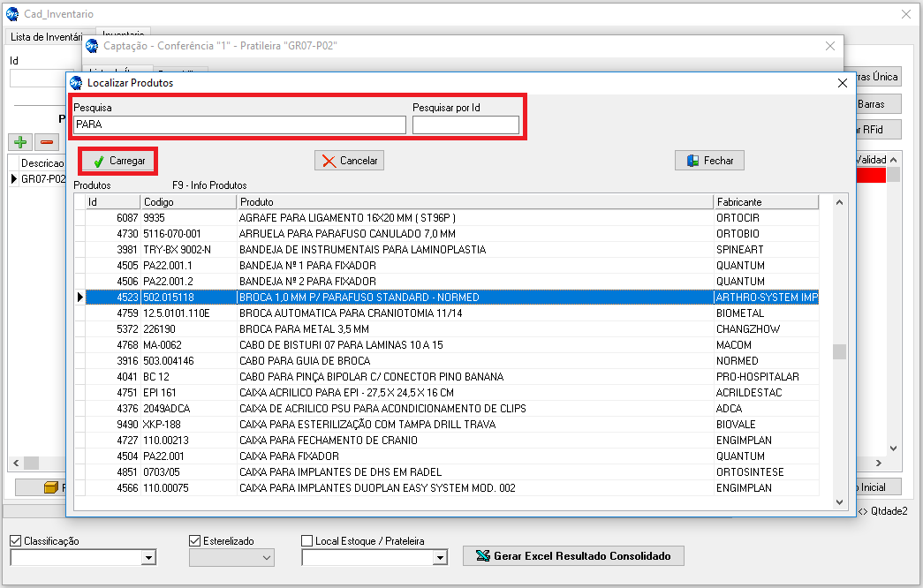The height and width of the screenshot is (588, 923).
Task: Enable Local Estoque / Prateleira checkbox
Action: pyautogui.click(x=307, y=540)
